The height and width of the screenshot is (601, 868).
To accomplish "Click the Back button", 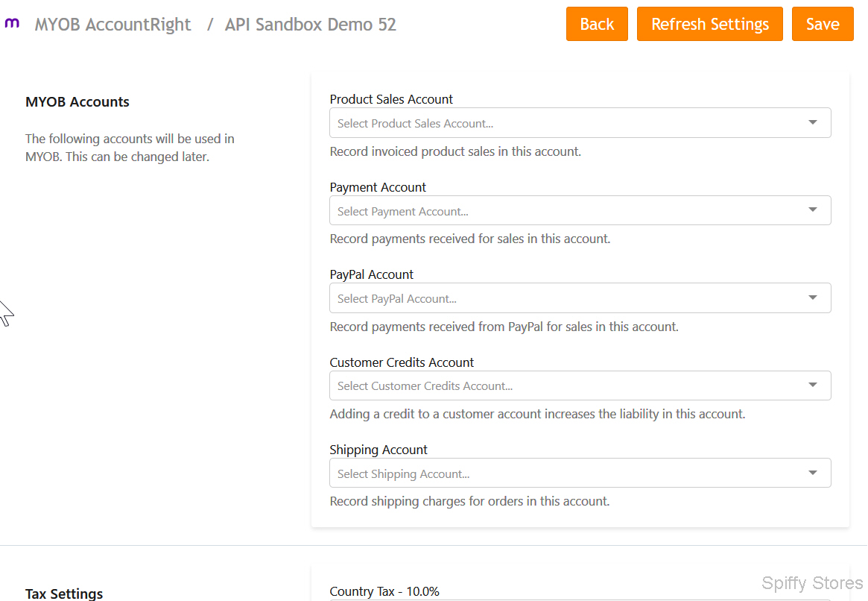I will (x=597, y=24).
